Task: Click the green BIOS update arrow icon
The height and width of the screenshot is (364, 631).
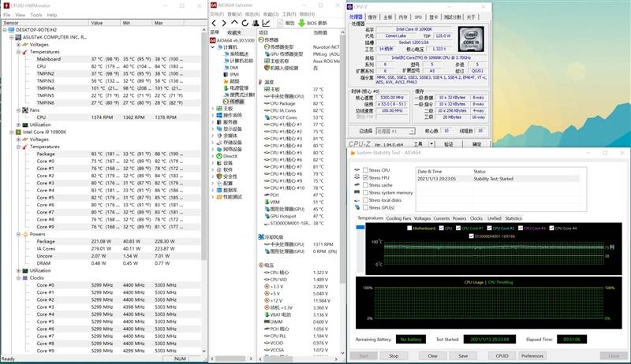Action: pyautogui.click(x=300, y=23)
